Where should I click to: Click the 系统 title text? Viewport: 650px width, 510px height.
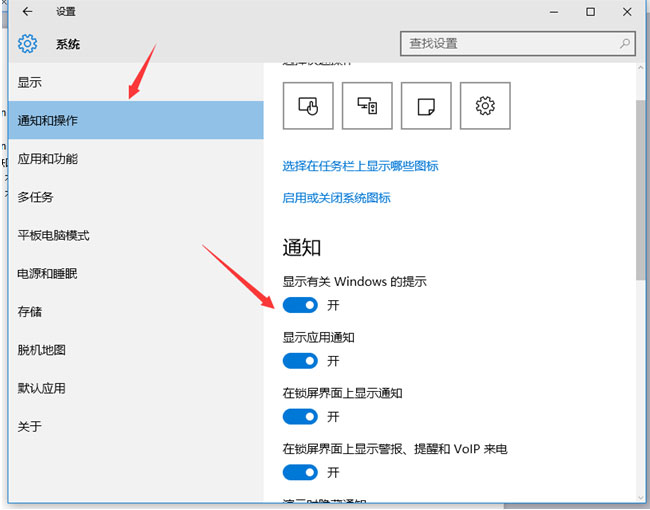pyautogui.click(x=68, y=44)
